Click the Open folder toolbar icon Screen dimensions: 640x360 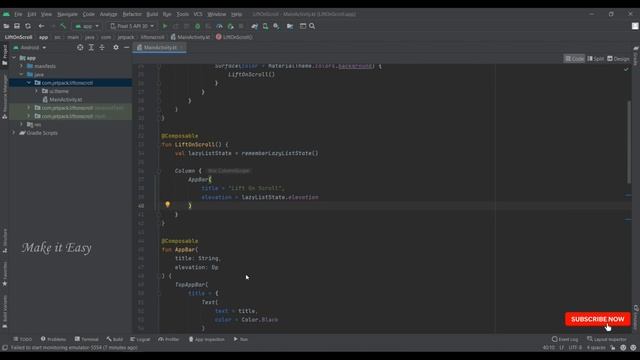pos(6,26)
